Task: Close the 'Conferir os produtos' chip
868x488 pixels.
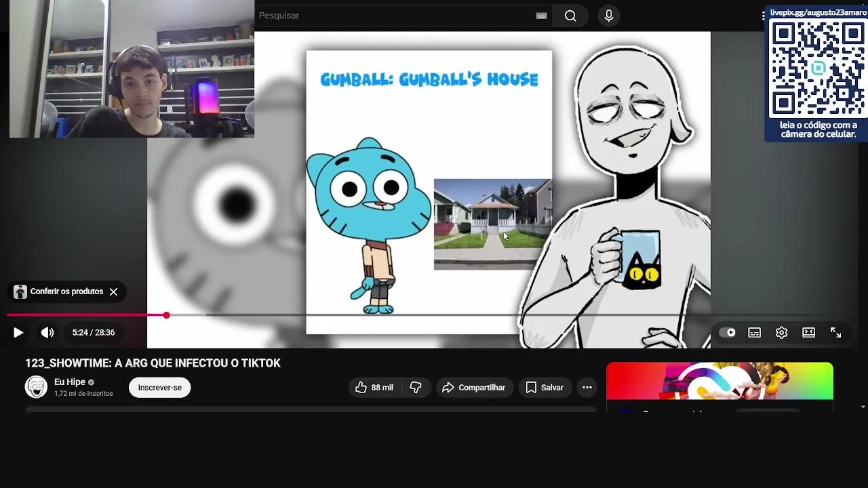Action: [x=113, y=291]
